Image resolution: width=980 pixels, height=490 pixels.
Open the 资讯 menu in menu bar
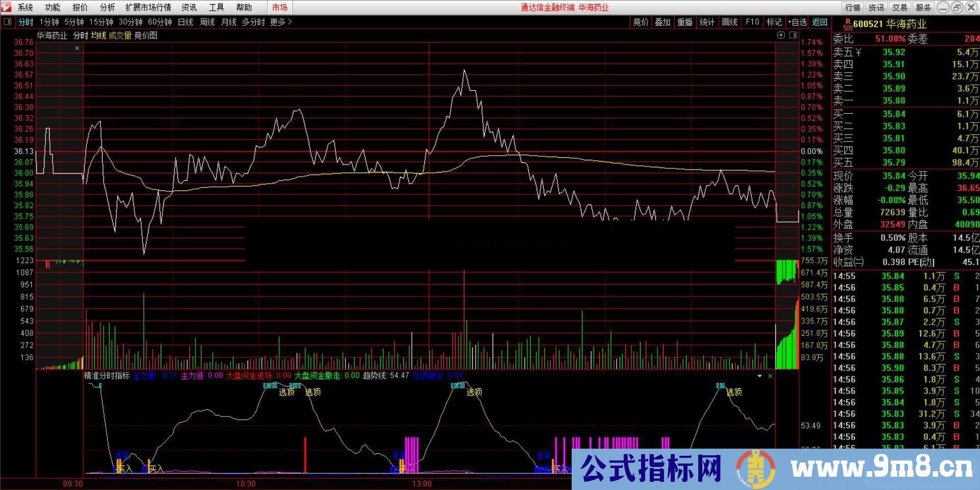pyautogui.click(x=189, y=7)
